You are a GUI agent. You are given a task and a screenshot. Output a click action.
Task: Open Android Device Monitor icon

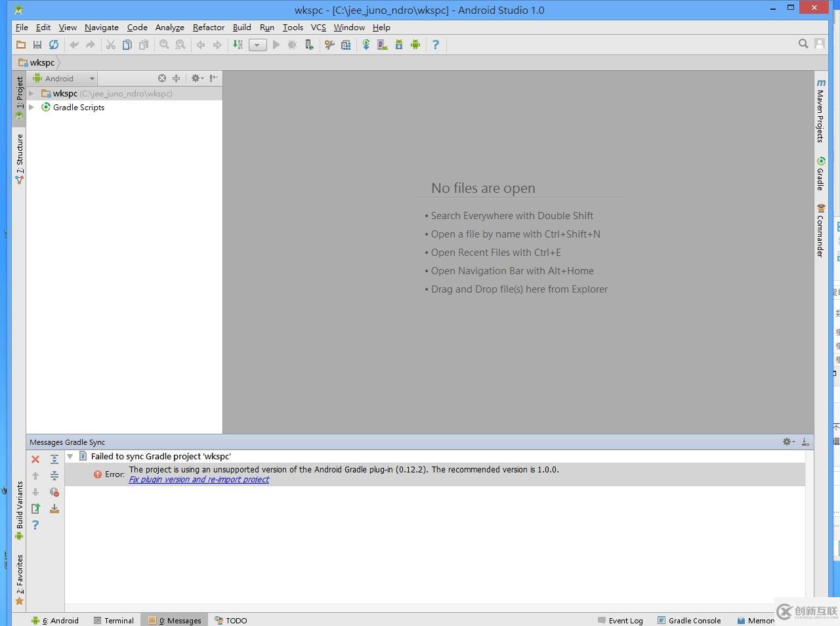coord(415,45)
